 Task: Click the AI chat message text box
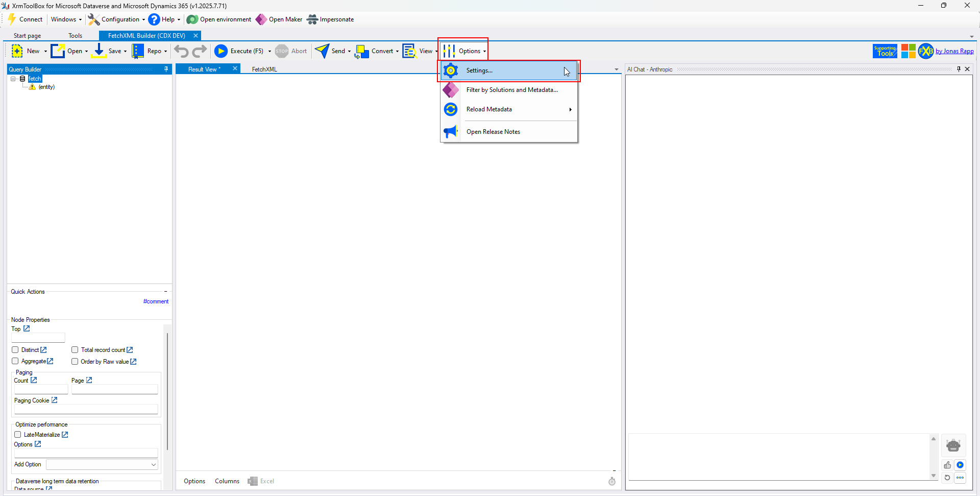(x=779, y=457)
